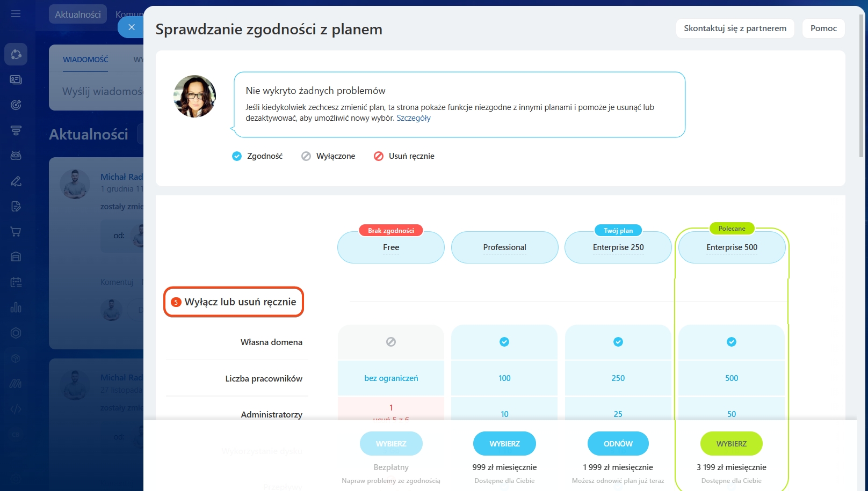Open the calendar booking icon in the sidebar
The image size is (868, 491).
(16, 282)
